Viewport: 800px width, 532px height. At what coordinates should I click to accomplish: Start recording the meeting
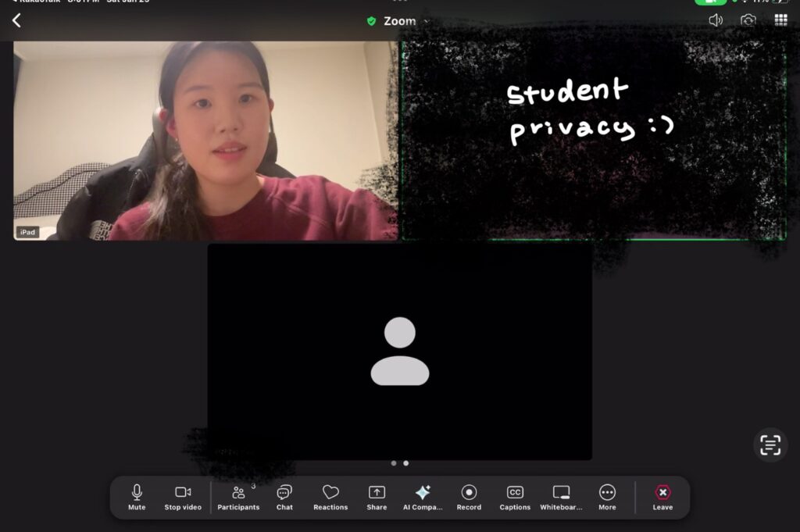tap(469, 498)
